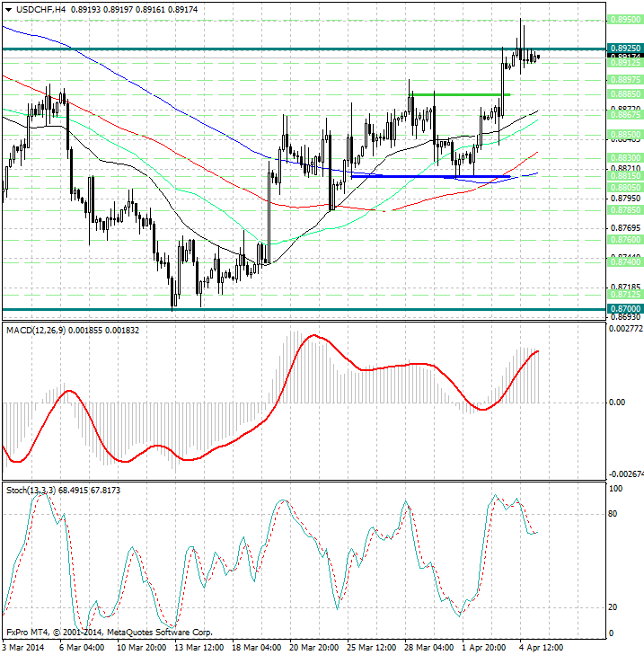Click the 0.88850 green price label
The width and height of the screenshot is (644, 655).
tap(623, 93)
